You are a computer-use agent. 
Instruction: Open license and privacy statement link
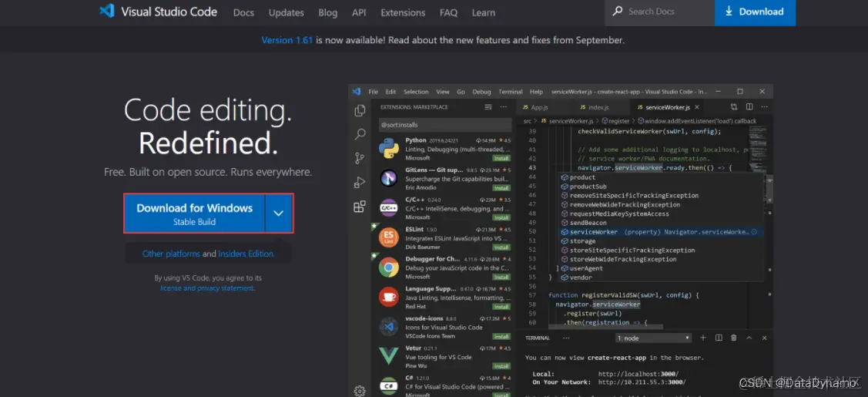click(x=208, y=288)
